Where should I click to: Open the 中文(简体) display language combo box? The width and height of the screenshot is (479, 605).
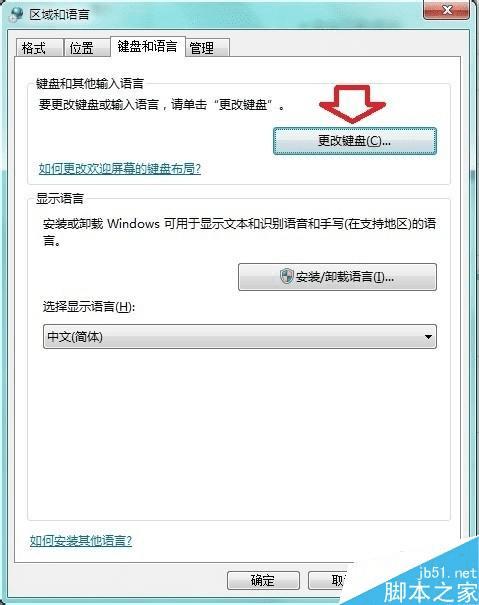[240, 337]
